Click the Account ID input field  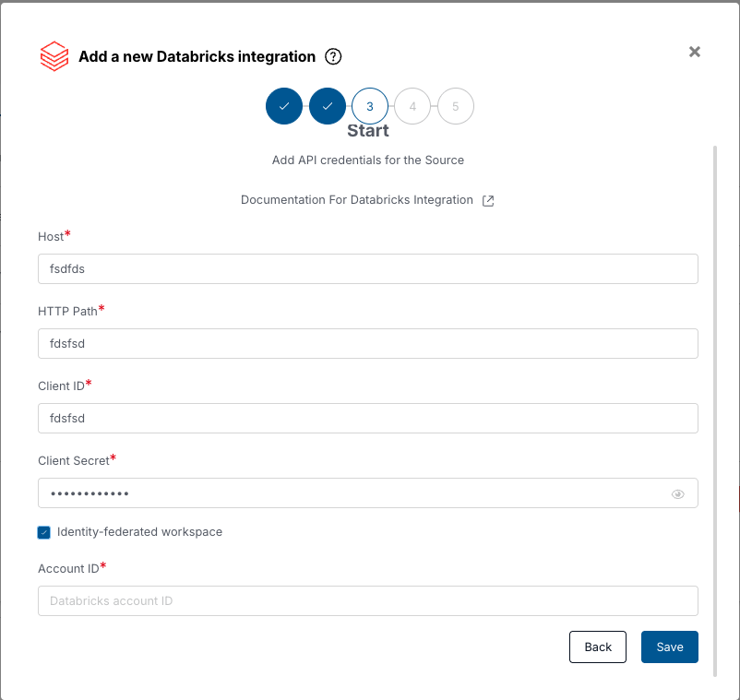(x=367, y=601)
